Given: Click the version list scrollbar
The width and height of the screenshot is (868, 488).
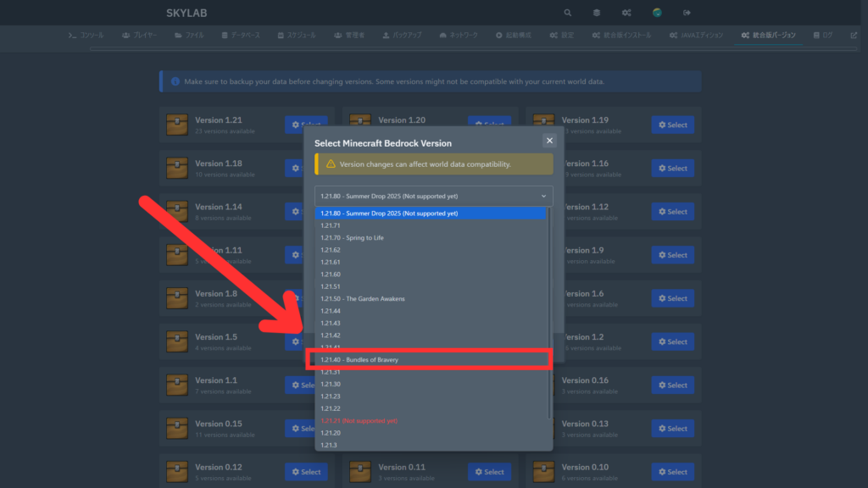Looking at the screenshot, I should [x=549, y=313].
